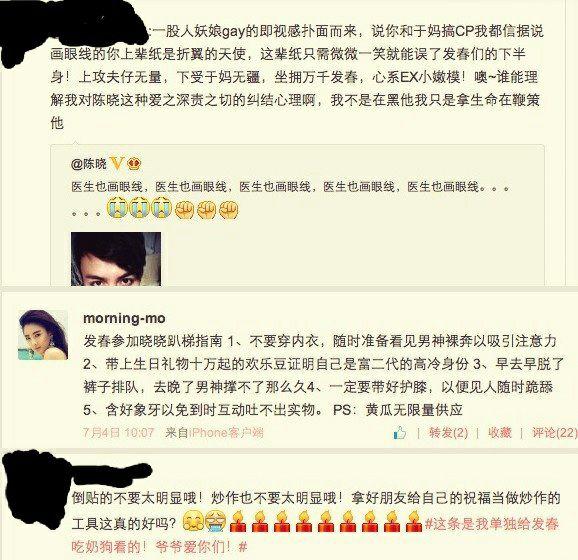Click the morning-mo username
This screenshot has height=560, width=578.
pyautogui.click(x=124, y=318)
